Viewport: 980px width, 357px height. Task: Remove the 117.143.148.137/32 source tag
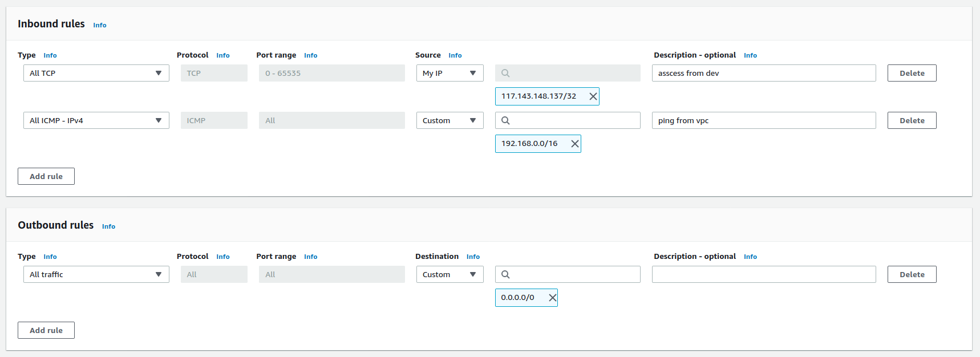click(593, 96)
